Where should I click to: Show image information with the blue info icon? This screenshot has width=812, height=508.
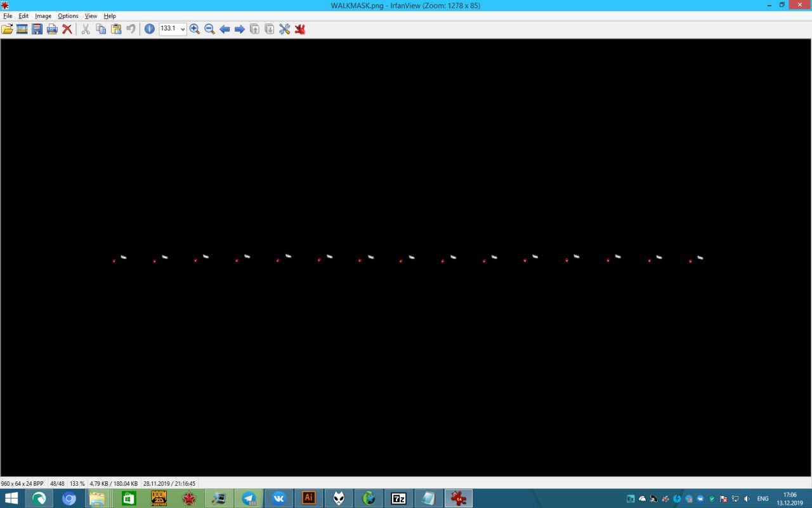(x=149, y=29)
